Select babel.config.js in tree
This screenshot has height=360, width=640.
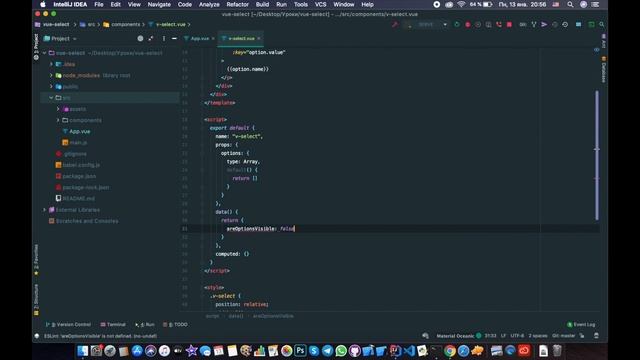(81, 165)
